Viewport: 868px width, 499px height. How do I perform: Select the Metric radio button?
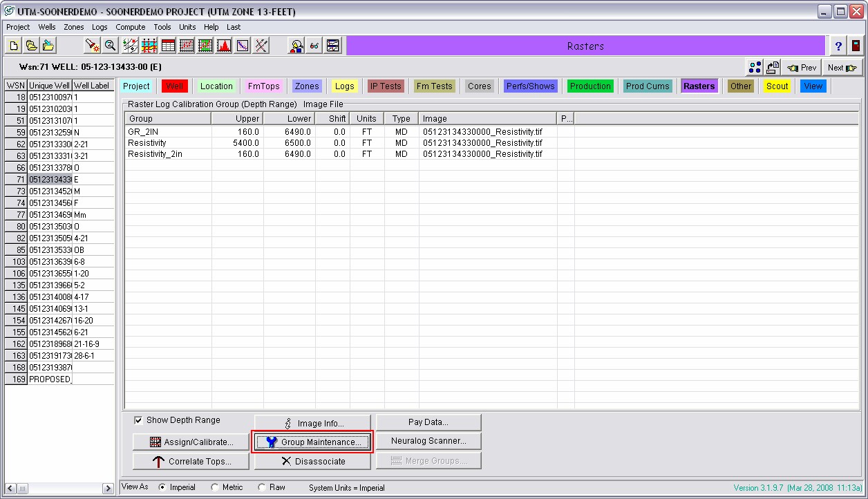pyautogui.click(x=215, y=487)
